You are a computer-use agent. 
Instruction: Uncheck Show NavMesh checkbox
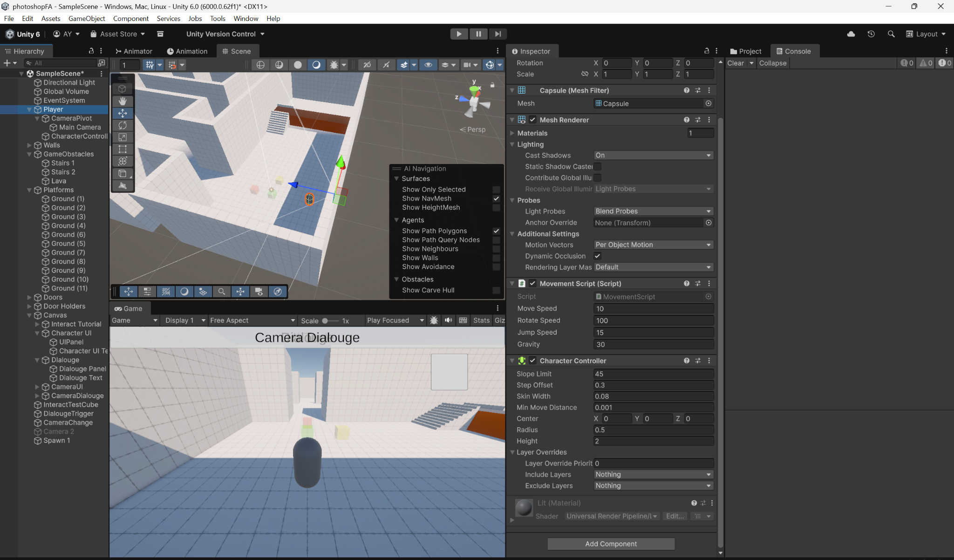click(x=496, y=198)
